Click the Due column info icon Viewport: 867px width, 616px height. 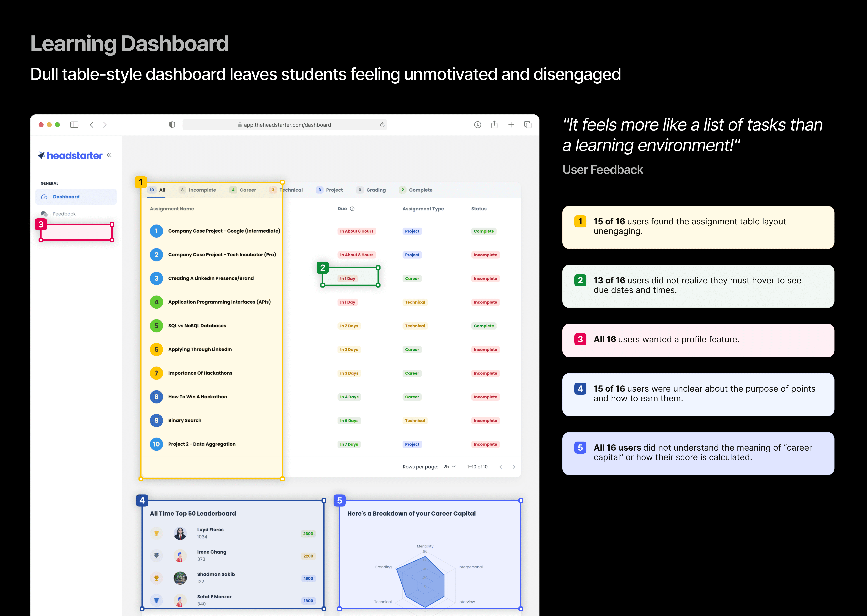(352, 209)
